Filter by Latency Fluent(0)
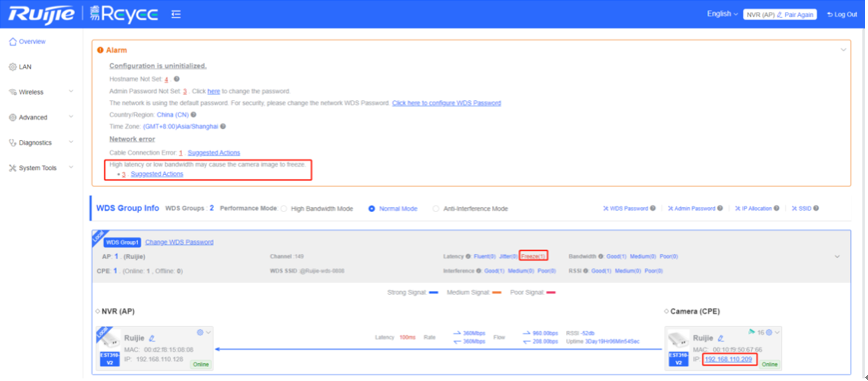This screenshot has width=868, height=381. (x=484, y=257)
